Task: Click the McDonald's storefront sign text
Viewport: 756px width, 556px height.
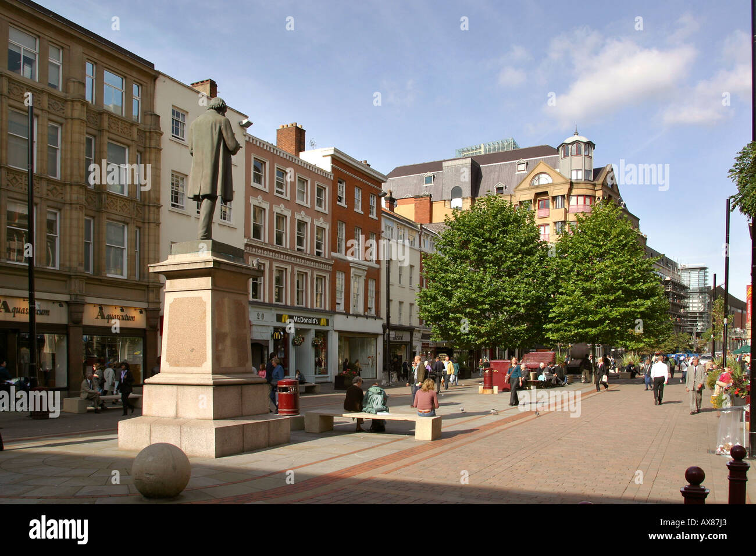Action: pyautogui.click(x=305, y=320)
